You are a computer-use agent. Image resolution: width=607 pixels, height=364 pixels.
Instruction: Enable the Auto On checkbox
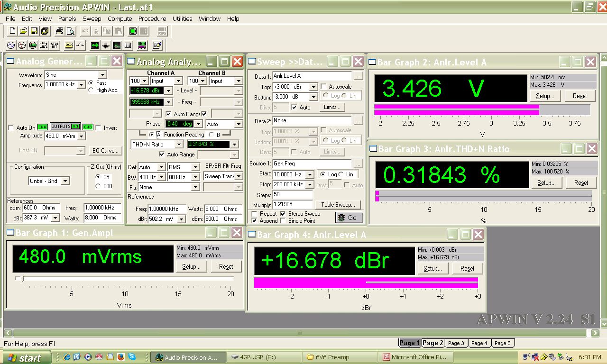coord(11,128)
